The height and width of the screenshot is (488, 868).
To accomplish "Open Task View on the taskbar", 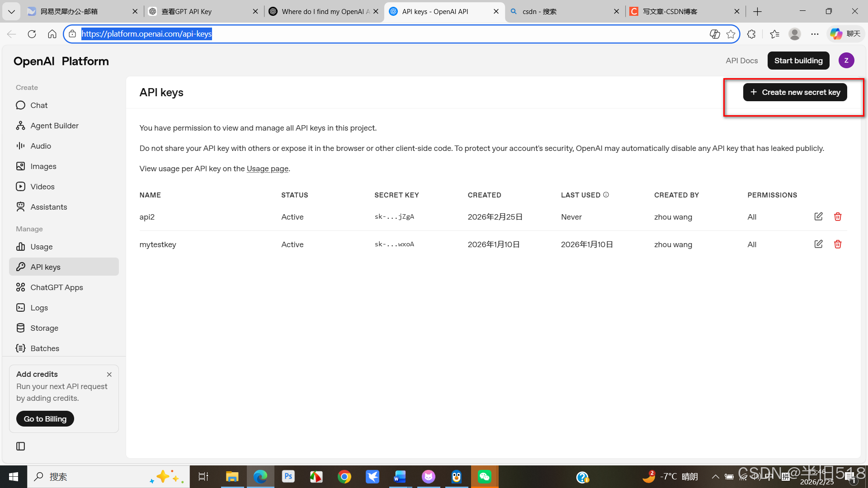I will pos(203,477).
